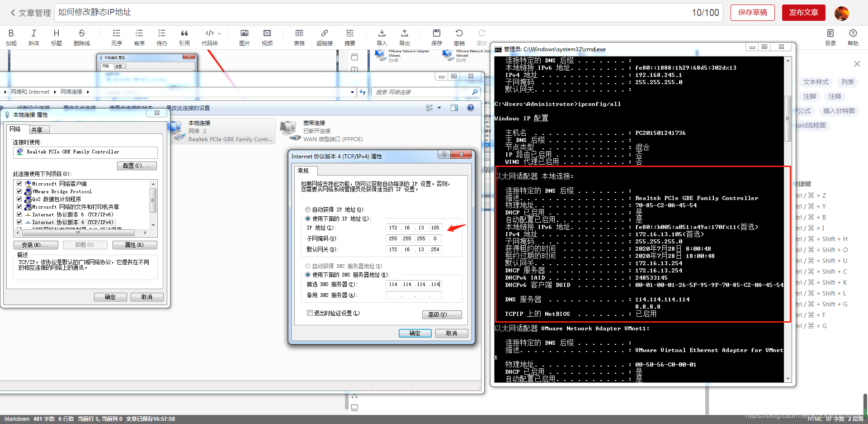
Task: Switch to the 共享 tab
Action: [37, 130]
